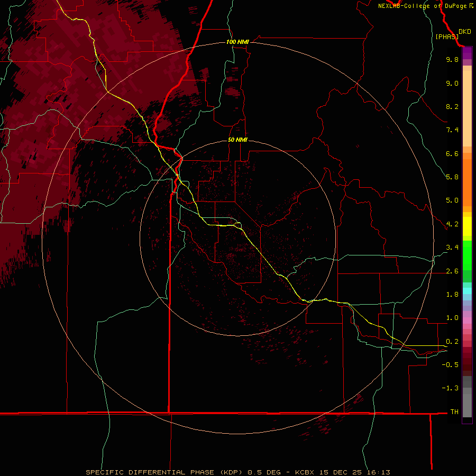Click the bright green band of the scale
476x476 pixels.
point(467,255)
